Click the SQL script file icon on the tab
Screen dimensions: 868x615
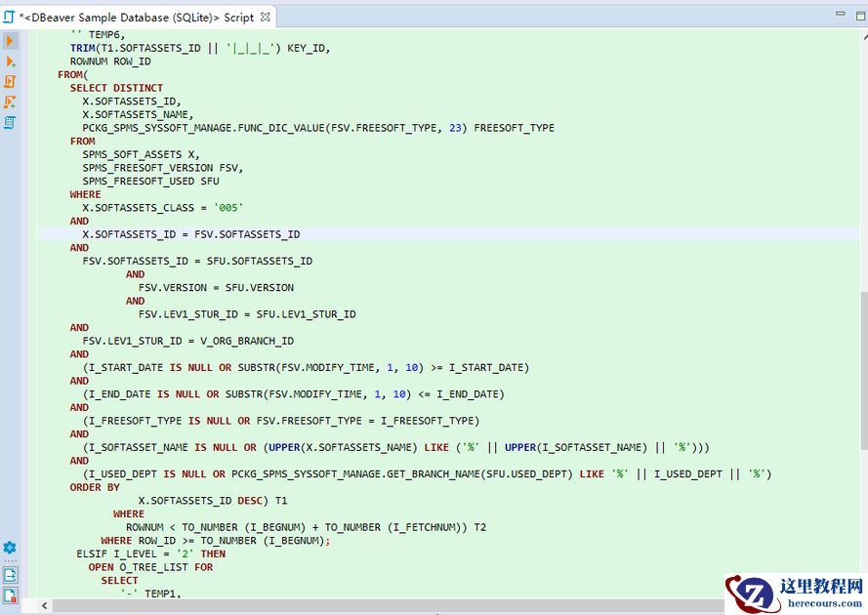(9, 17)
